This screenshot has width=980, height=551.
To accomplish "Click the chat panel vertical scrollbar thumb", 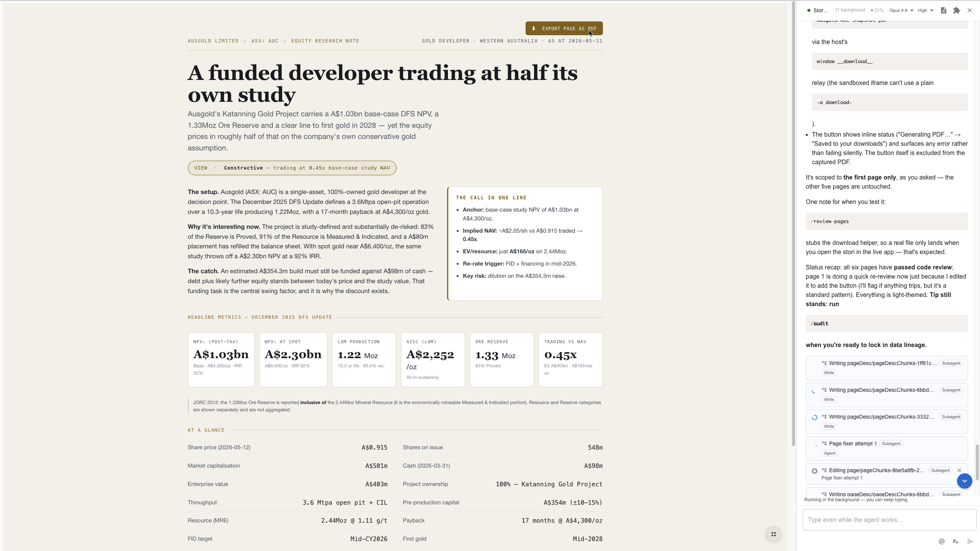I will (x=977, y=462).
